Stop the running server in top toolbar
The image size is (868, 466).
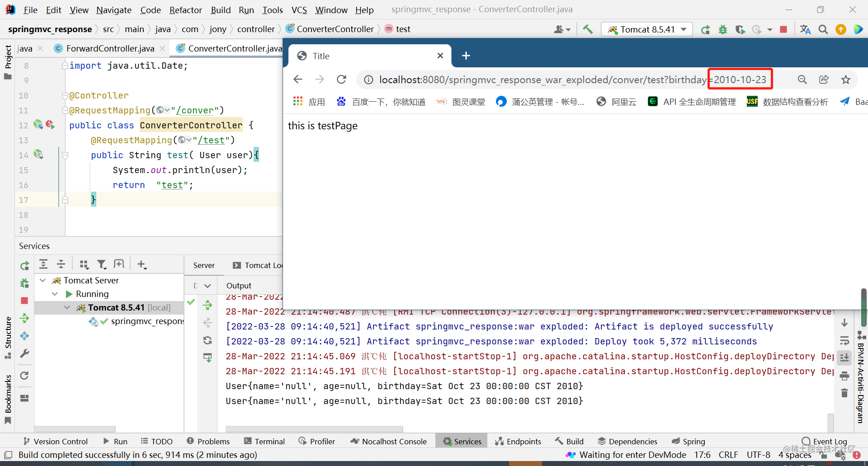pos(783,29)
